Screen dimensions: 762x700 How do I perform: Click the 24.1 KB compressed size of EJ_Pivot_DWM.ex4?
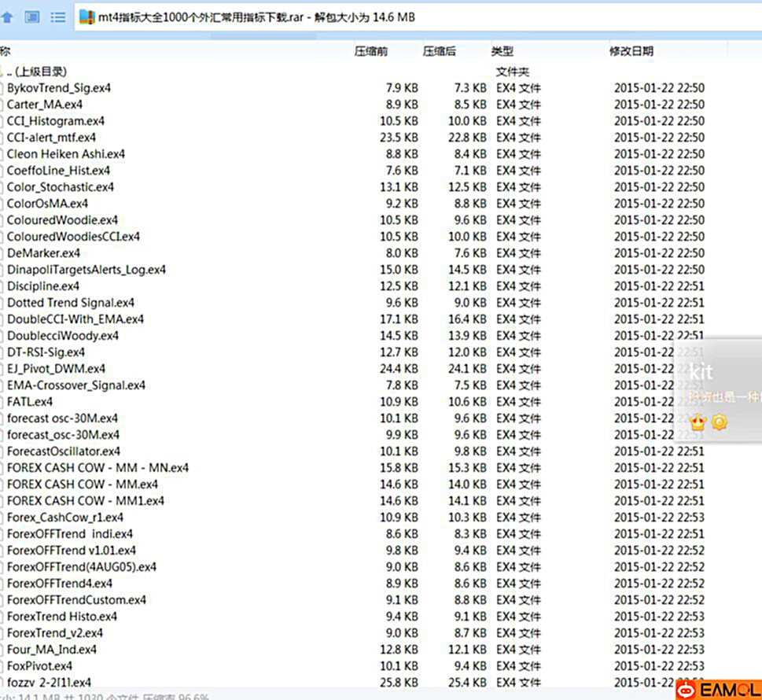pyautogui.click(x=467, y=369)
